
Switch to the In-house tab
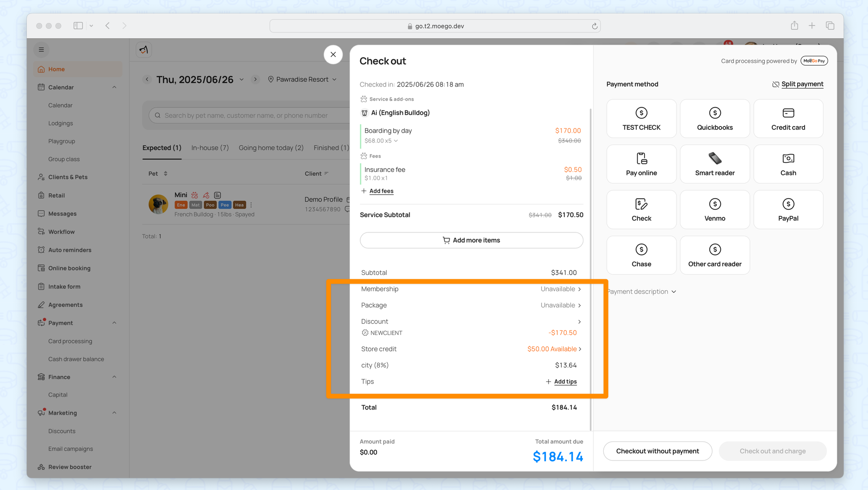tap(210, 148)
